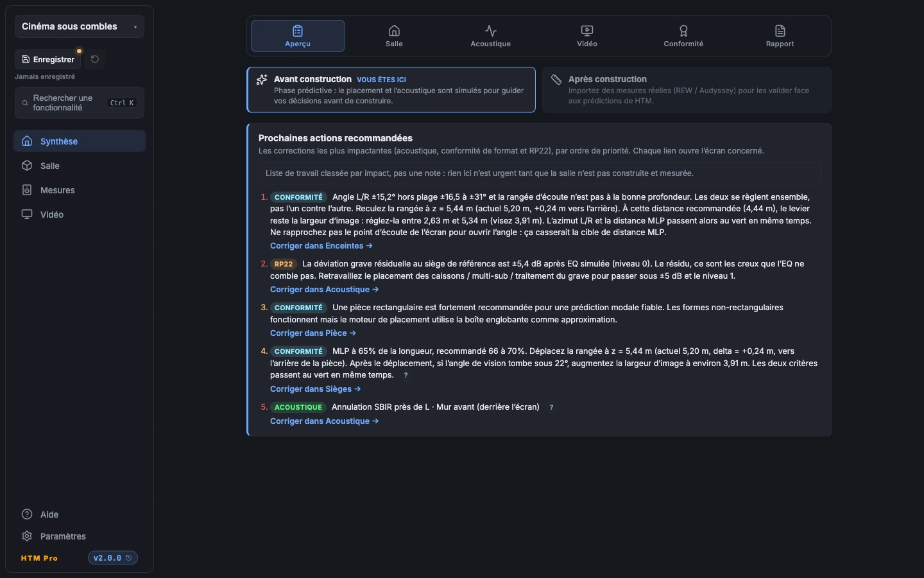Open the Cinéma sous combles project dropdown
924x578 pixels.
[80, 26]
